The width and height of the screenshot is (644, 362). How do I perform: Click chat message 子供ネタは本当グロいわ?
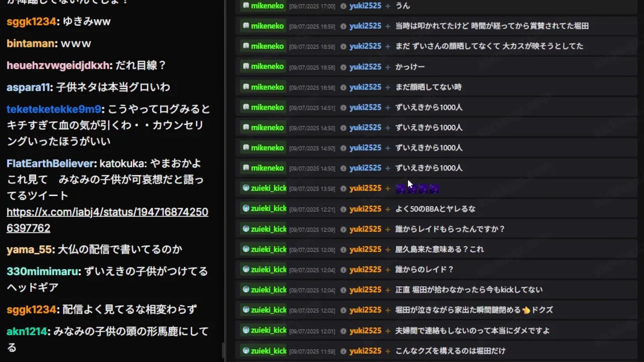tap(113, 87)
